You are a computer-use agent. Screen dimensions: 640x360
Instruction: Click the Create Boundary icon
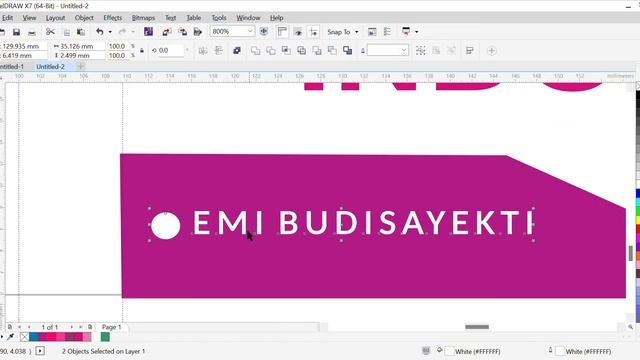pos(347,51)
